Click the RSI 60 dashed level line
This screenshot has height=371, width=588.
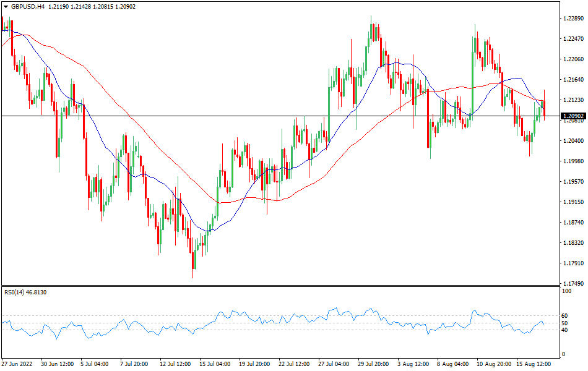coord(279,315)
